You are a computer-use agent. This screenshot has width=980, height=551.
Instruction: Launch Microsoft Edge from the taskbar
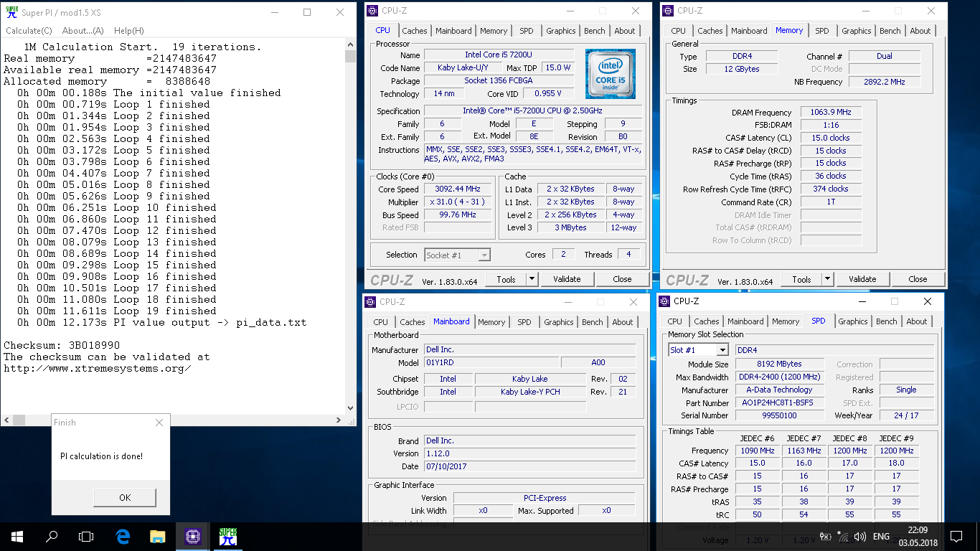(x=123, y=536)
